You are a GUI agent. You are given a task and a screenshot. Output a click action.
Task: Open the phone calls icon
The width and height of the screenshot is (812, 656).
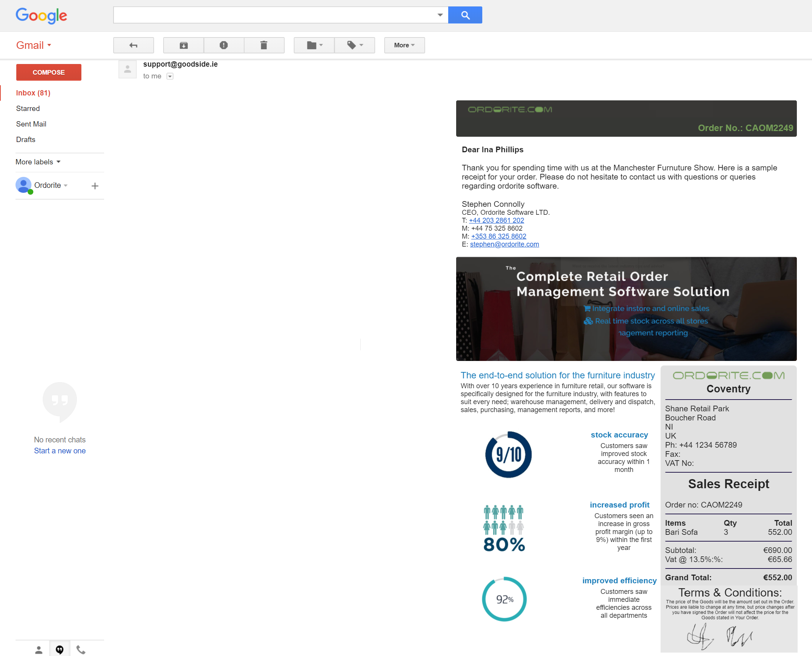(81, 650)
